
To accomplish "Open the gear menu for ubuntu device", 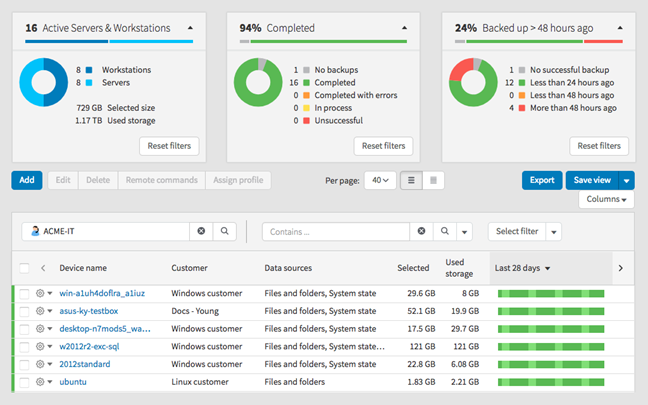I will tap(43, 382).
